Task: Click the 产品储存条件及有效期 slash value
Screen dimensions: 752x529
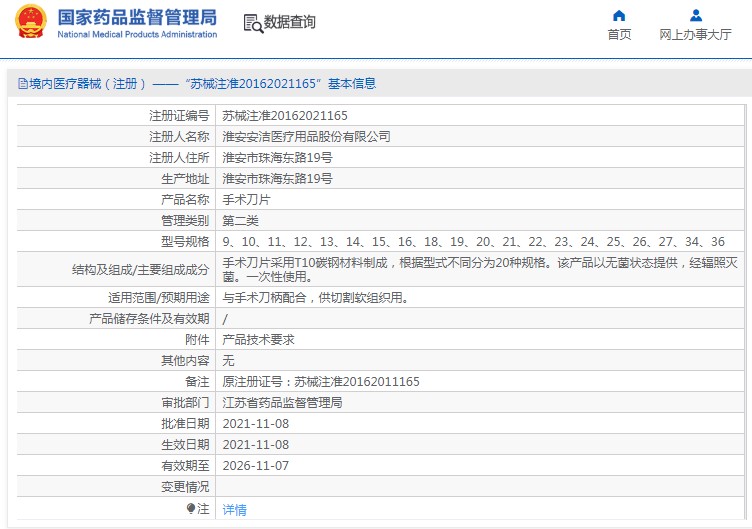Action: coord(225,319)
